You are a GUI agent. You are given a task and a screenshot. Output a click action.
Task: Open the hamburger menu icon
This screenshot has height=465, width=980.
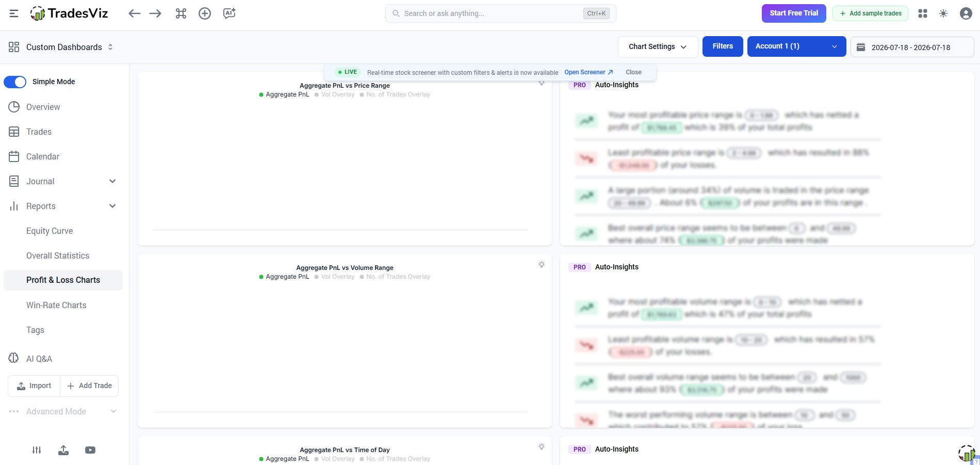click(14, 13)
